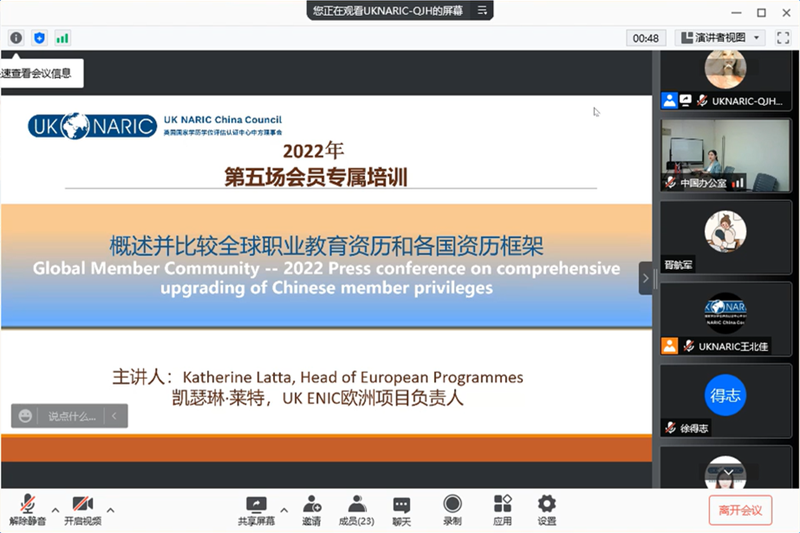Click the Share Screen (共享屏幕) icon
This screenshot has width=800, height=533.
point(257,509)
